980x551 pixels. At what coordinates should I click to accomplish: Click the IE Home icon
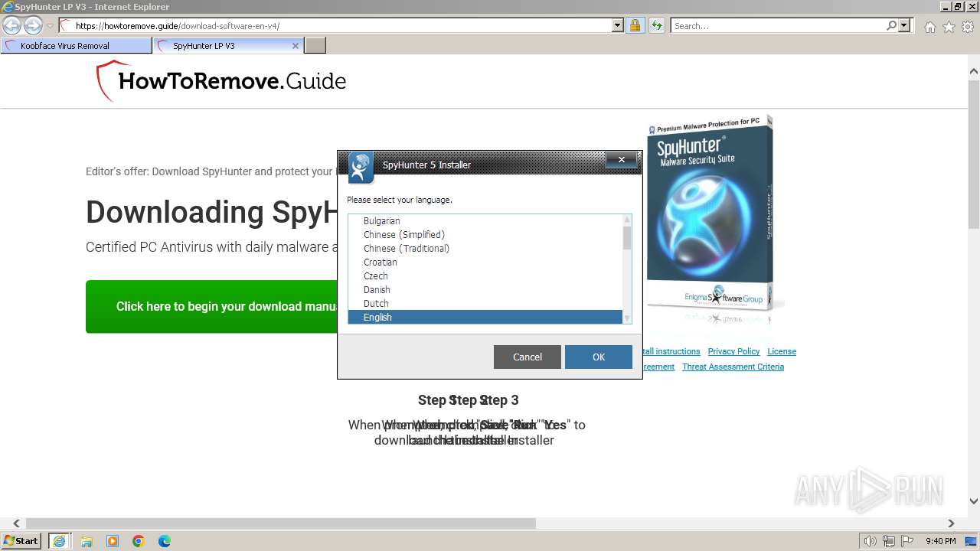[x=929, y=27]
